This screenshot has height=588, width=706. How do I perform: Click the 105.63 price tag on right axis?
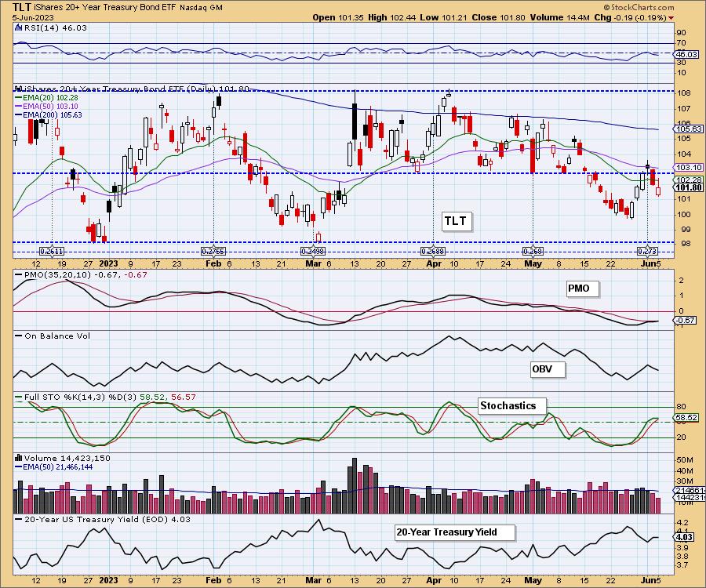689,129
